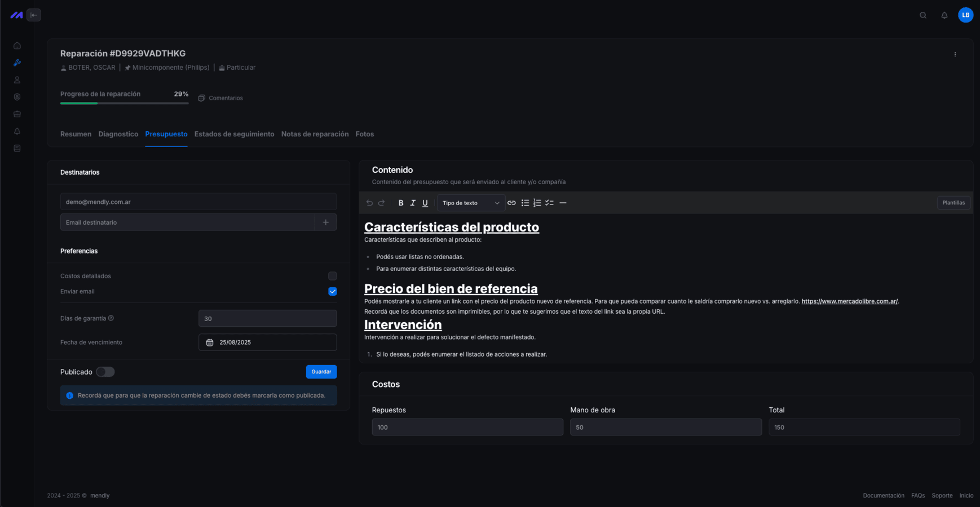Insert a link via toolbar icon

click(x=511, y=203)
